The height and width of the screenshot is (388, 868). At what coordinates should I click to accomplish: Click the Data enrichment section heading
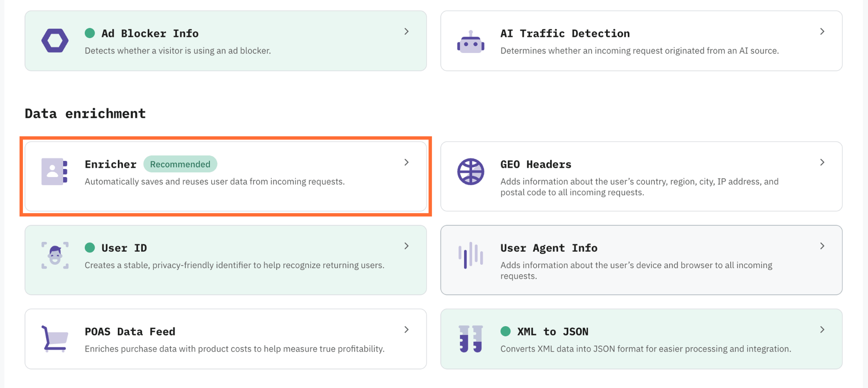(85, 114)
